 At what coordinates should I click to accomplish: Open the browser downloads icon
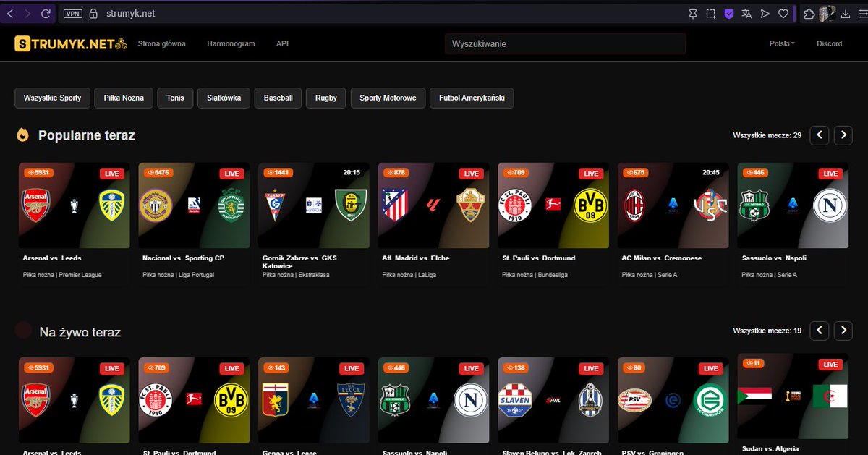pyautogui.click(x=845, y=13)
